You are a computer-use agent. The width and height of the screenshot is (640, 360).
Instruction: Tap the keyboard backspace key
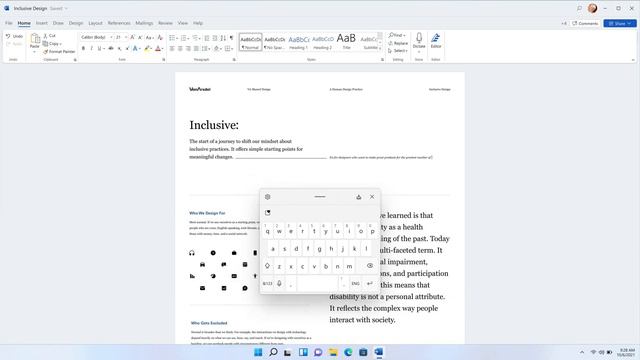pyautogui.click(x=369, y=266)
